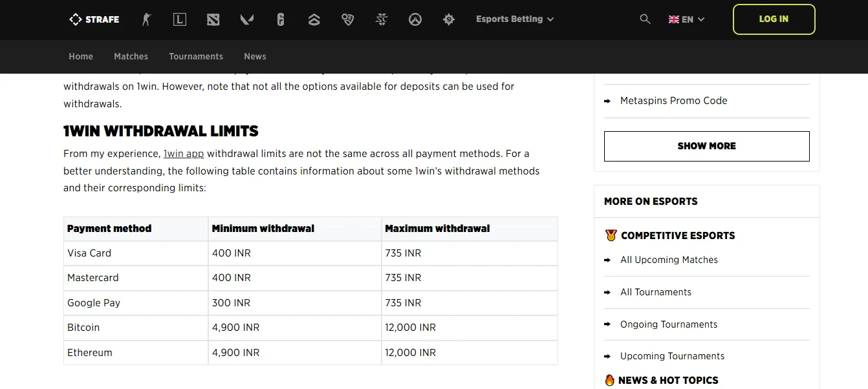This screenshot has height=389, width=868.
Task: Open the All Tournaments link
Action: pos(656,292)
